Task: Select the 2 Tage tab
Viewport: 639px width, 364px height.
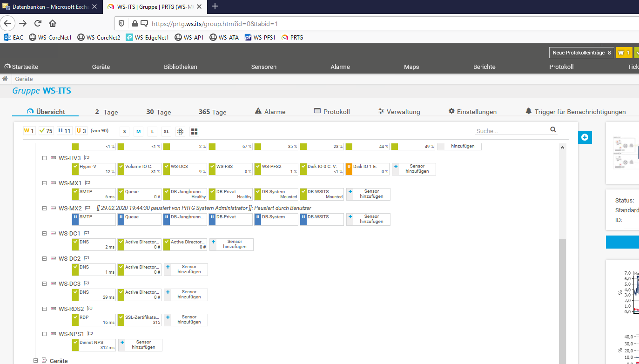Action: click(x=107, y=112)
